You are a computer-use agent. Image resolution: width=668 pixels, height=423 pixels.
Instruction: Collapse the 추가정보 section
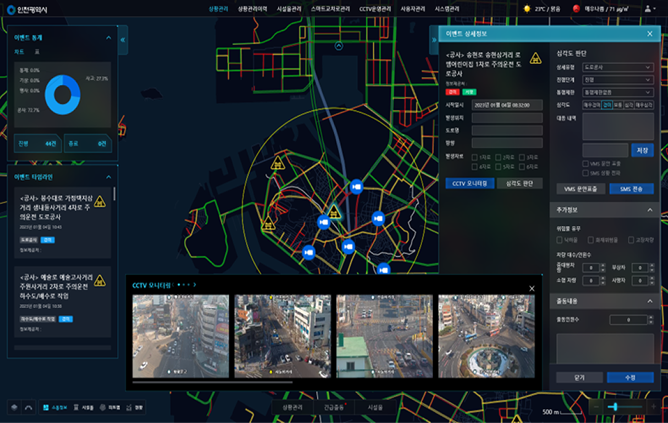[650, 210]
